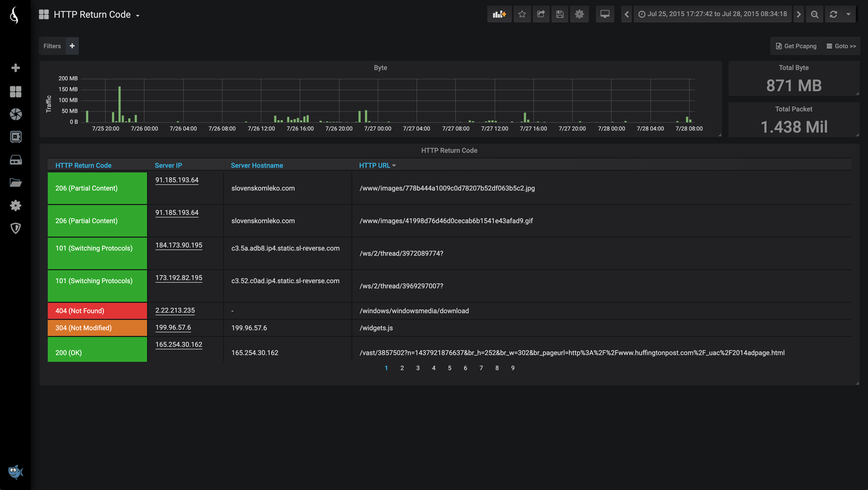868x490 pixels.
Task: Star this dashboard as favorite
Action: [x=522, y=14]
